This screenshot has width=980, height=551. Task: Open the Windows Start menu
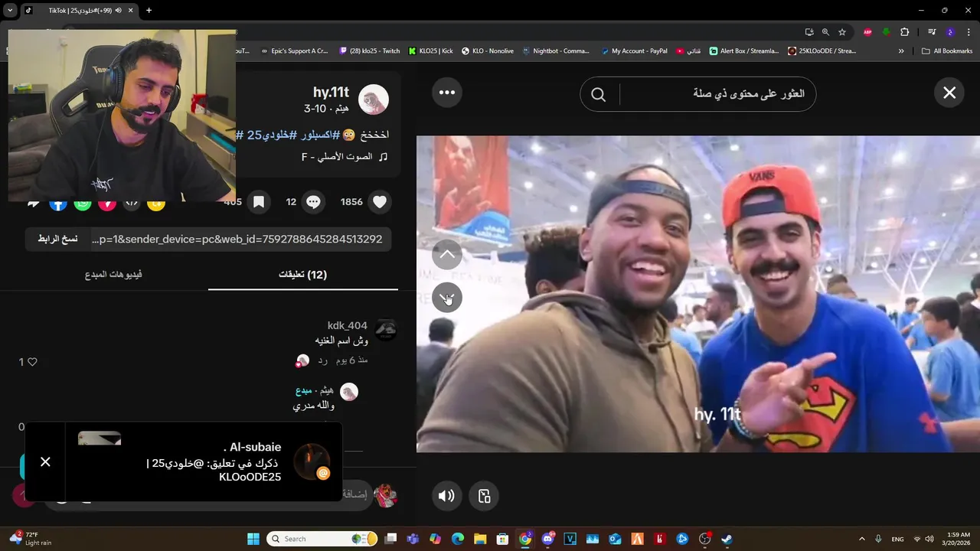[253, 539]
